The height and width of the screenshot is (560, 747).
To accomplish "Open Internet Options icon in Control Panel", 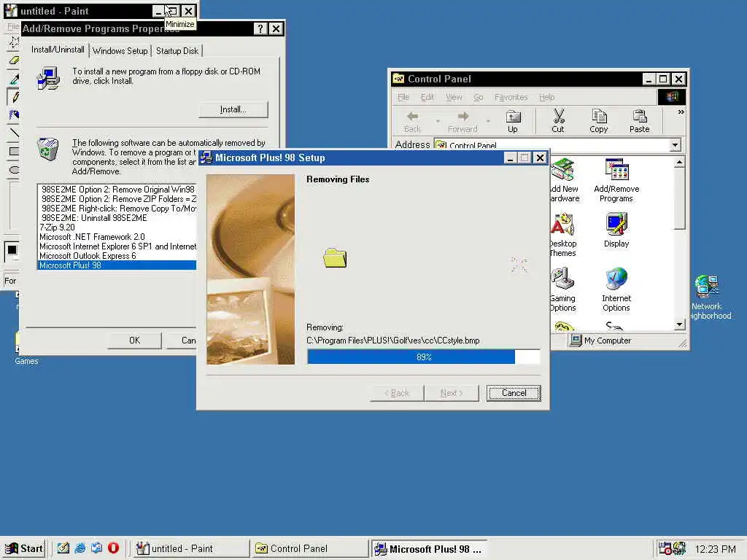I will click(616, 289).
